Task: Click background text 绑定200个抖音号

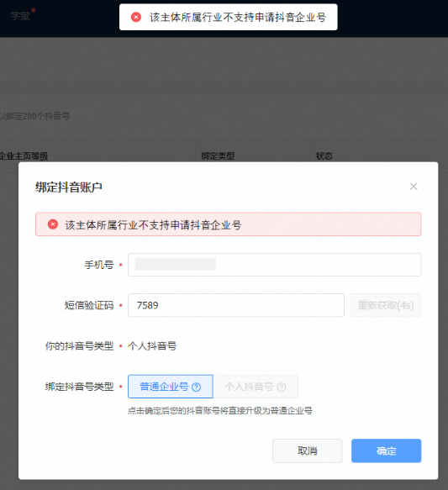Action: point(37,116)
